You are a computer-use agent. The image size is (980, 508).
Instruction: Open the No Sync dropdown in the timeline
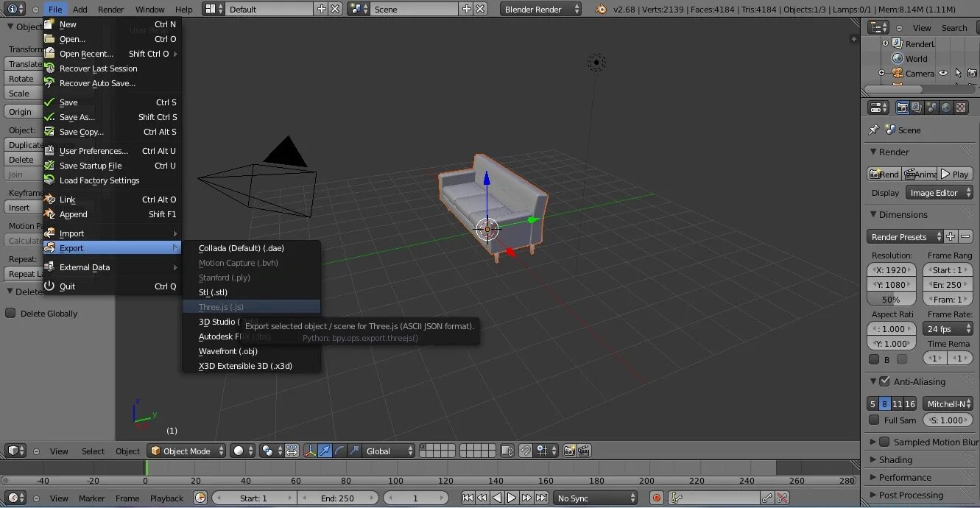pyautogui.click(x=596, y=498)
